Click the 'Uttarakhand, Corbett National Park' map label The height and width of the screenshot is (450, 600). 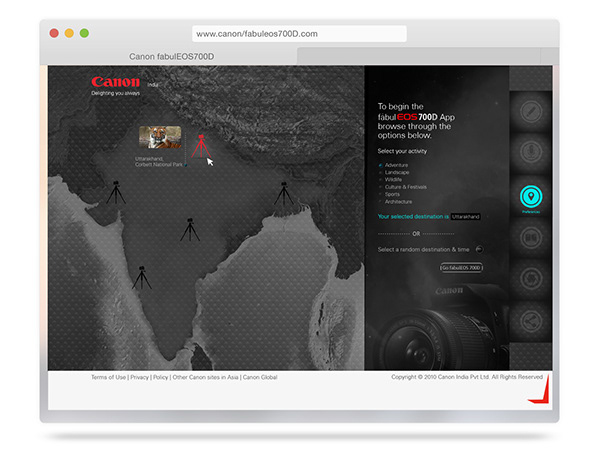pos(158,161)
